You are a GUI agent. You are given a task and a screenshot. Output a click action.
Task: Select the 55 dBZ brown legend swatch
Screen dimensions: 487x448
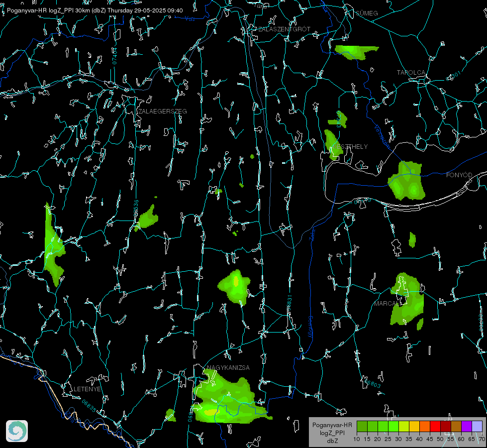coord(456,426)
